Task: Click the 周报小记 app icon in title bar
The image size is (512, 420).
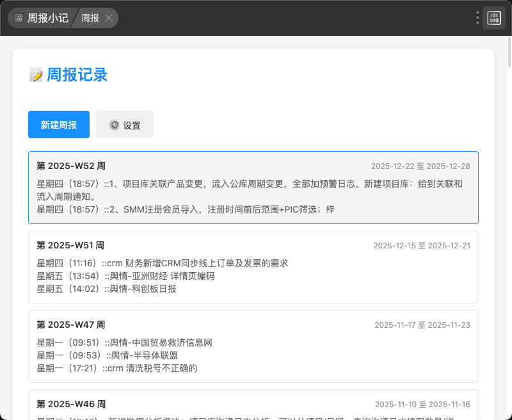Action: click(x=19, y=18)
